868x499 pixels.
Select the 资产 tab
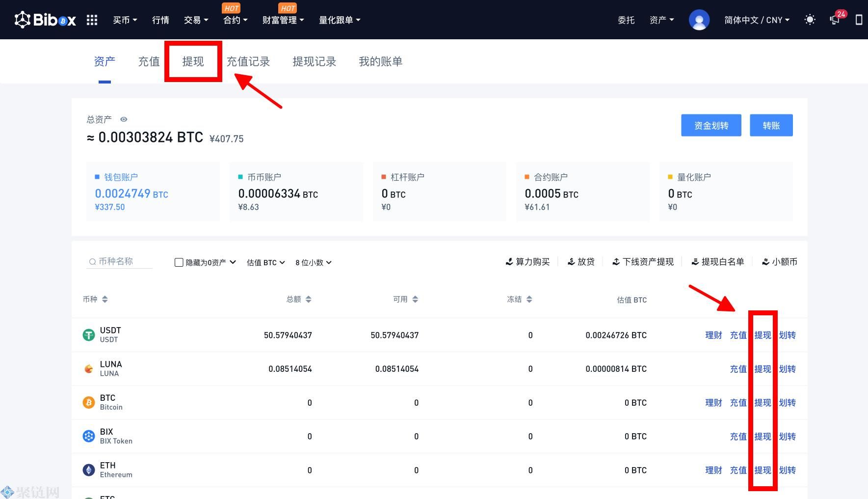click(x=105, y=61)
